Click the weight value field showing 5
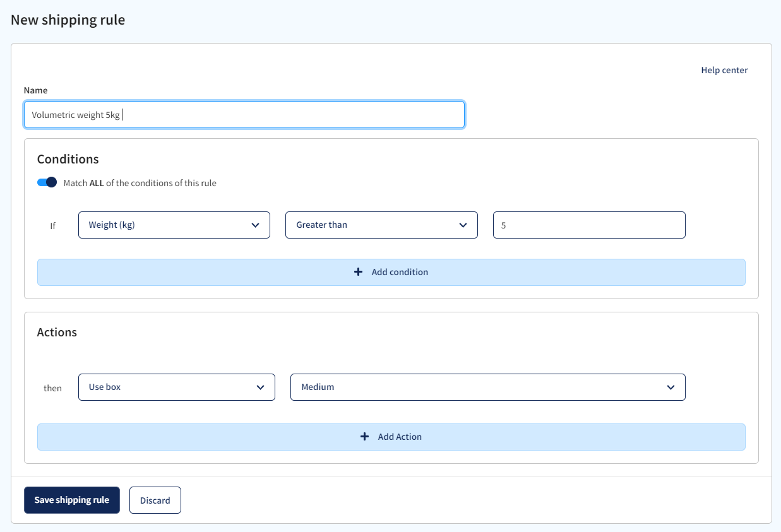 (x=589, y=225)
